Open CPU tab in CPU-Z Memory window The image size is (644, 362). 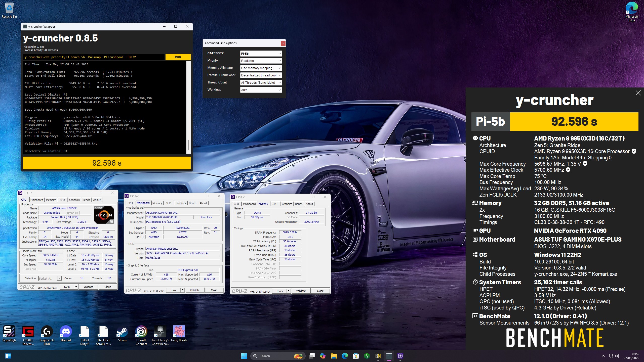pos(236,204)
